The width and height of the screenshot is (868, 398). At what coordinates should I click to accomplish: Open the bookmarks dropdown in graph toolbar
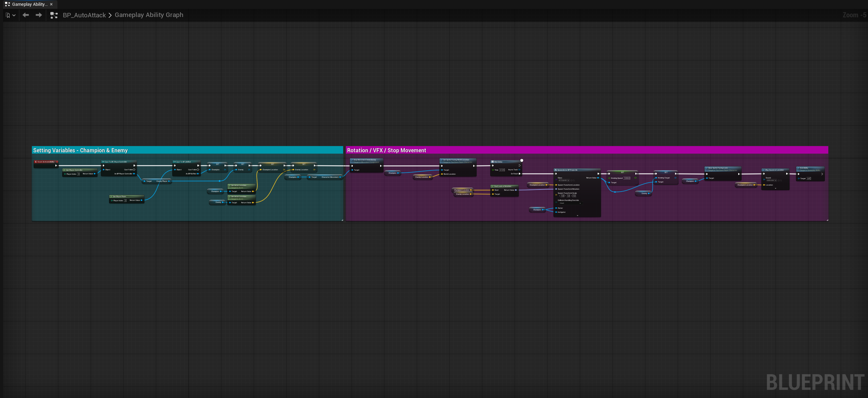11,15
